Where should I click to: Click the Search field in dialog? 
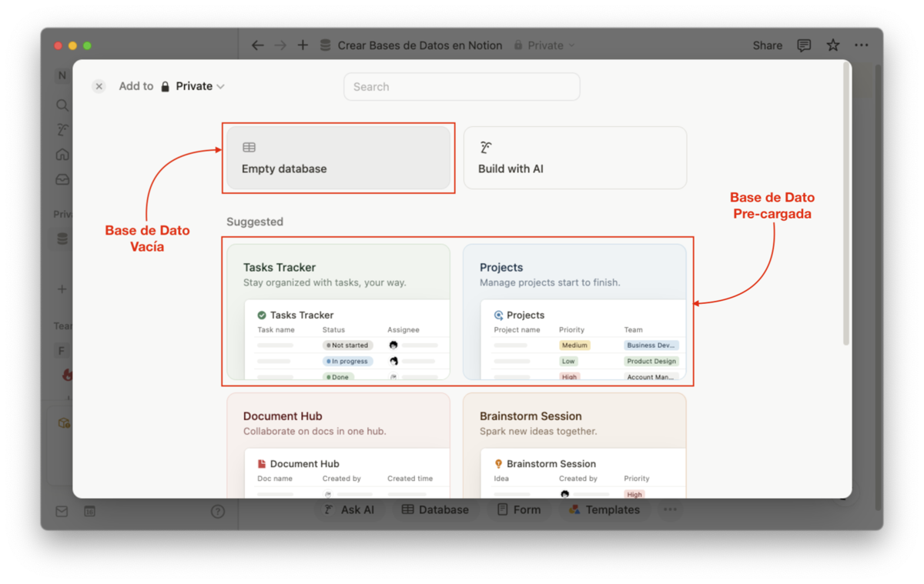tap(461, 87)
